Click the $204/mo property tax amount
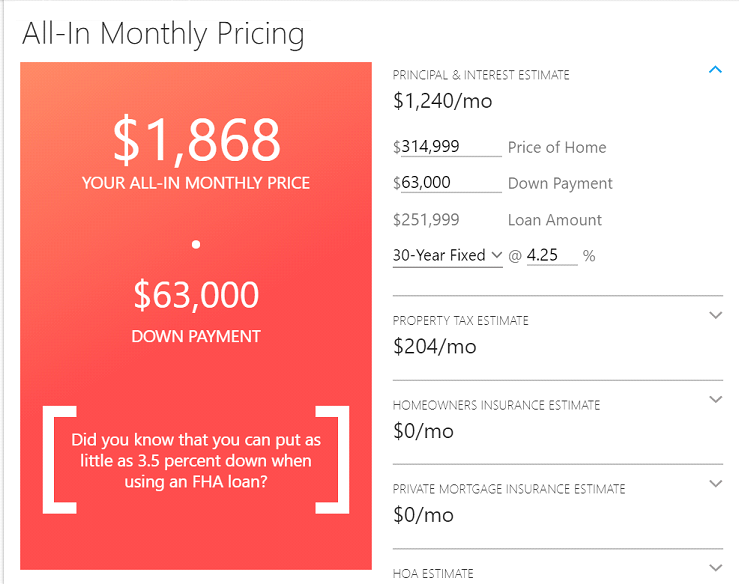 pos(435,346)
